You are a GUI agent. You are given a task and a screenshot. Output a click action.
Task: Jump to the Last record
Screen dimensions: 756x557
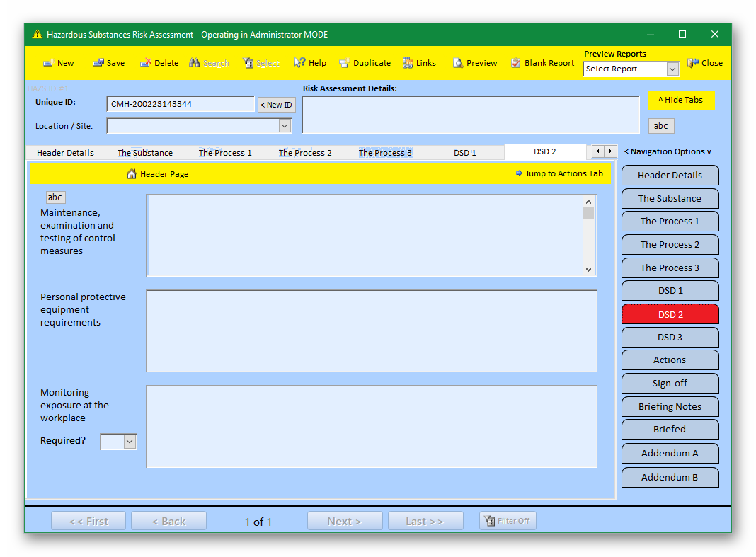pyautogui.click(x=425, y=522)
